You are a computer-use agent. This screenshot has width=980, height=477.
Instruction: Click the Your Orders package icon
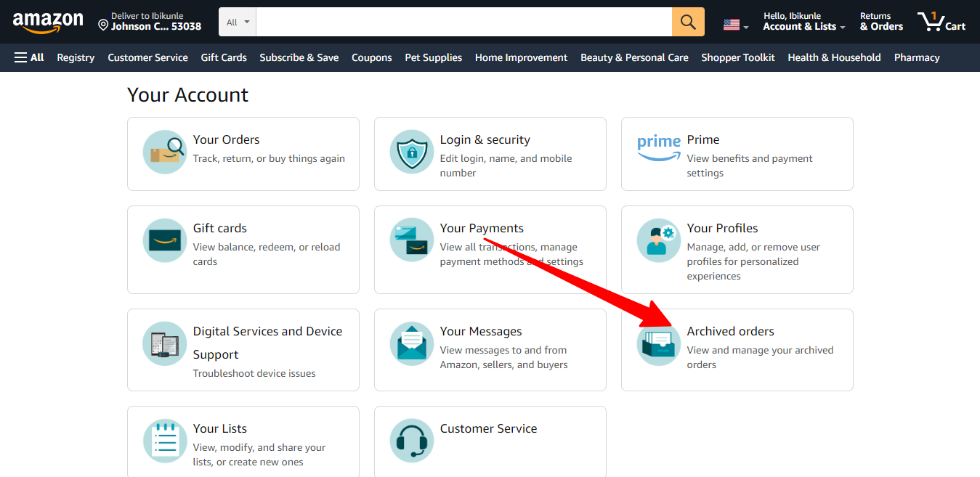pos(165,152)
